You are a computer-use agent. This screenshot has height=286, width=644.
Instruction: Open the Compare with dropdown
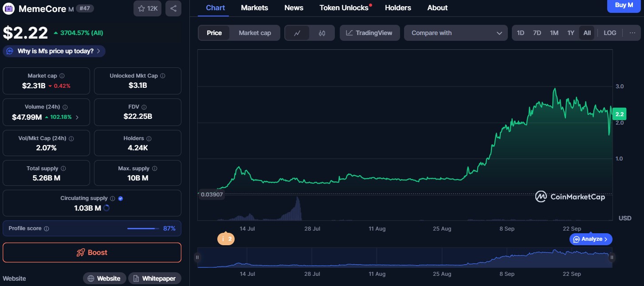click(456, 33)
